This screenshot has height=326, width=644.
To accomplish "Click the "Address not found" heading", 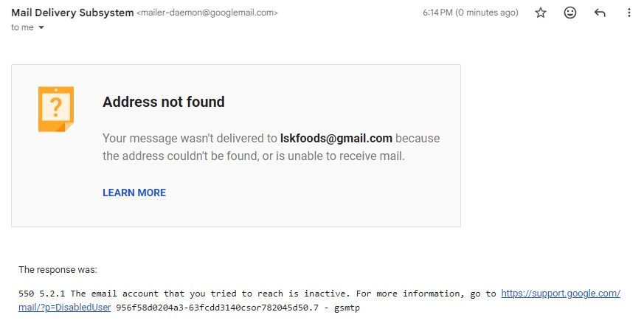I will coord(163,102).
